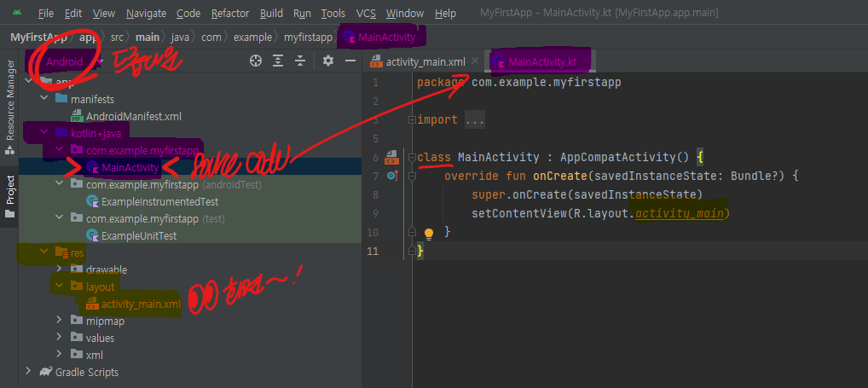Click the myfirstapp breadcrumb segment
Viewport: 868px width, 388px height.
point(309,38)
